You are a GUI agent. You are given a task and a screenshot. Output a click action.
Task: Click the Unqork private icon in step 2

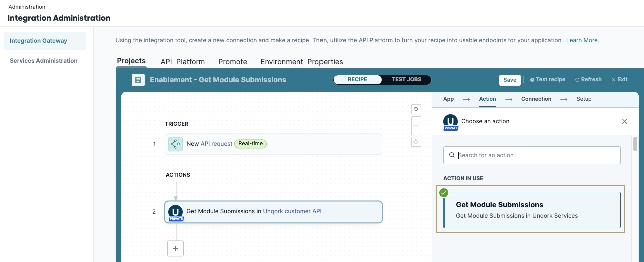click(176, 213)
